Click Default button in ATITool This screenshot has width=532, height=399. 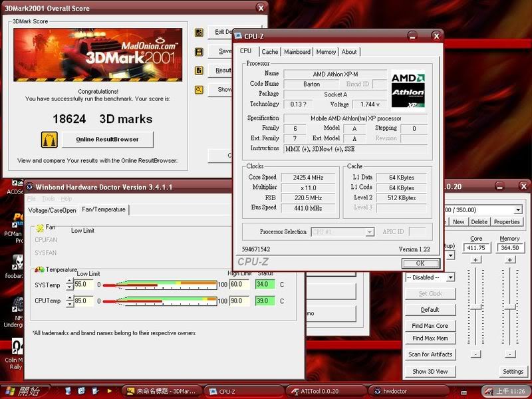tap(430, 309)
